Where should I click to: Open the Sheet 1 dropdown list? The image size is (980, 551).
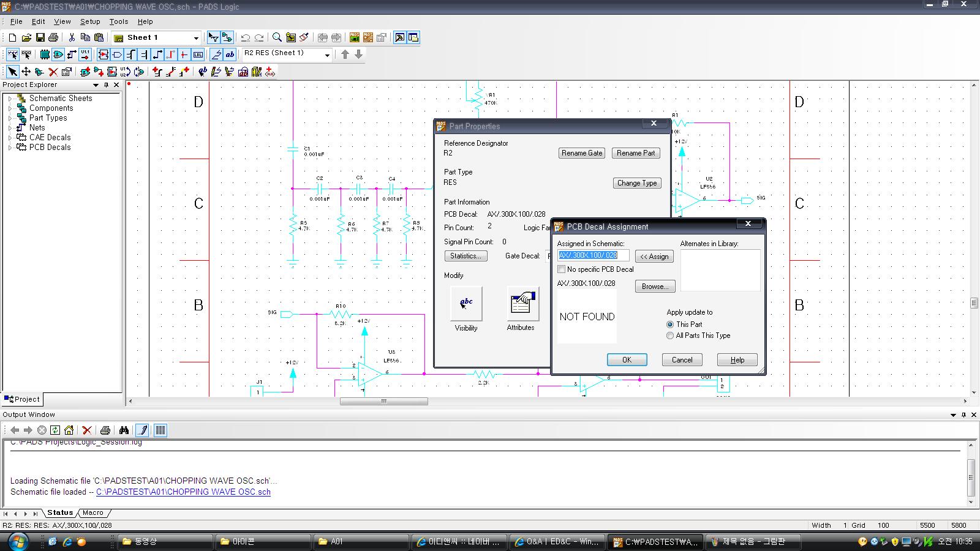tap(196, 38)
